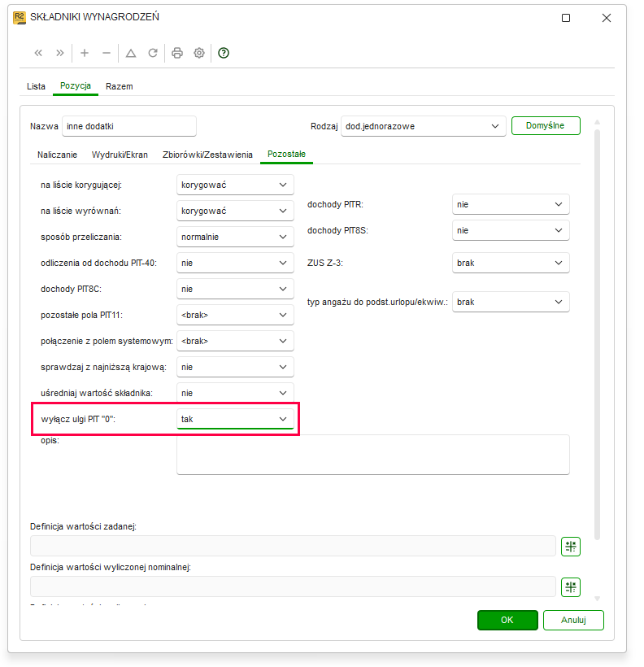Open help question mark icon

(224, 53)
